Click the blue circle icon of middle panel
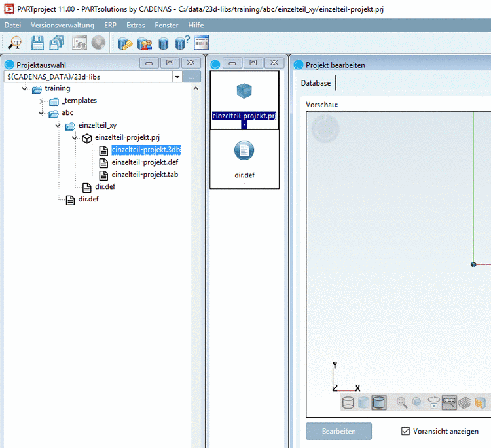This screenshot has width=491, height=448. (x=215, y=65)
